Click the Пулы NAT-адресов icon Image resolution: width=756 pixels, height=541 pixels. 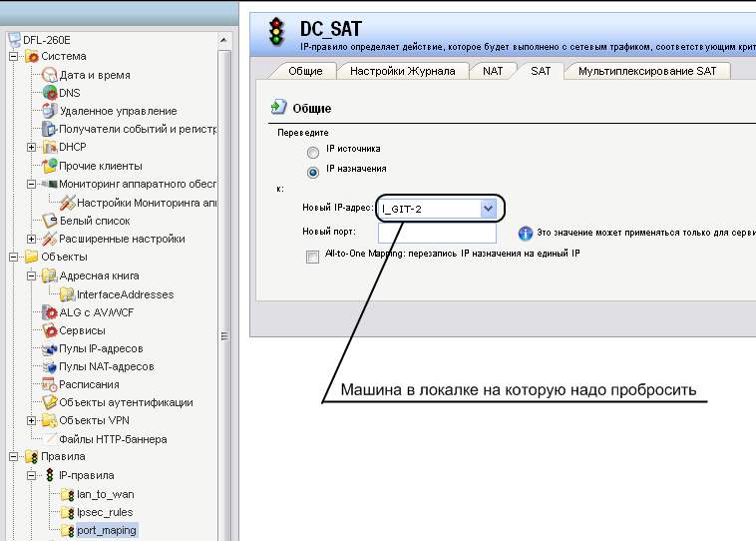50,366
